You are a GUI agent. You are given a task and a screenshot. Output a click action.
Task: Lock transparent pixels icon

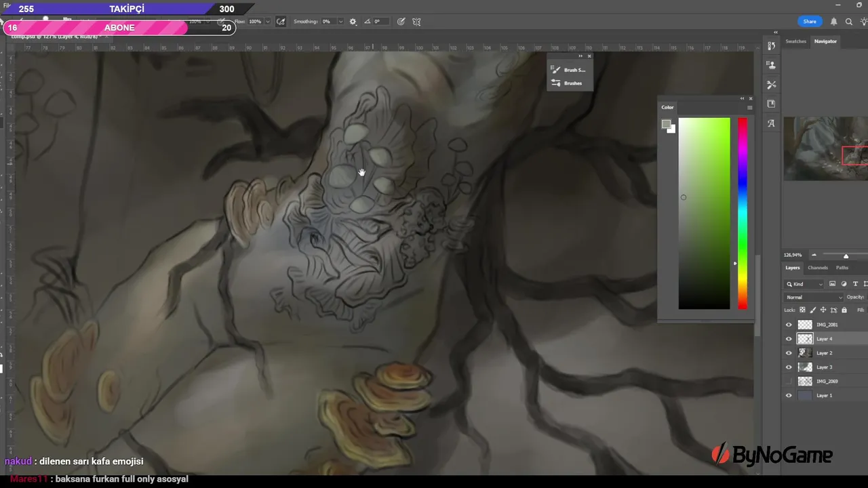802,310
